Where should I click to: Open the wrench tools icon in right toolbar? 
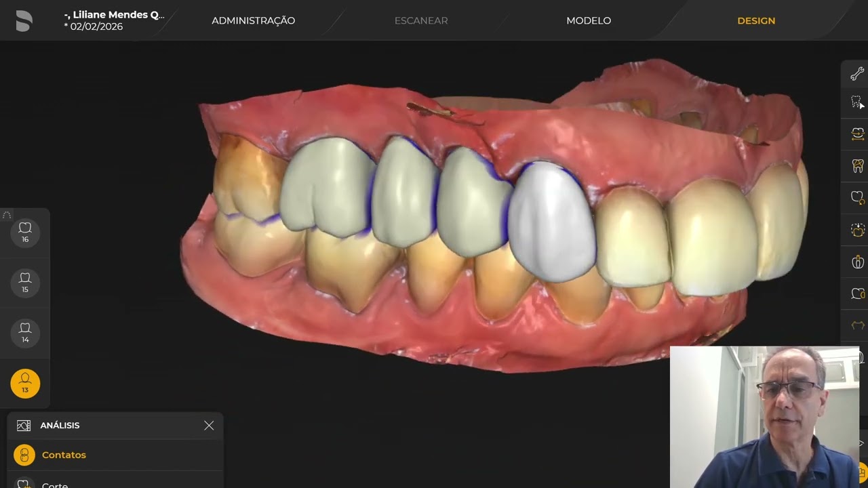pos(857,74)
